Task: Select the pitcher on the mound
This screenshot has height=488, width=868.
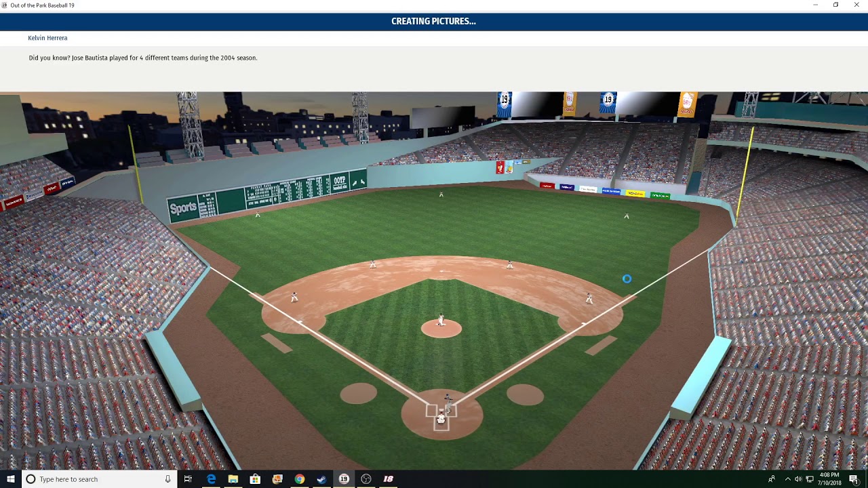Action: click(441, 320)
